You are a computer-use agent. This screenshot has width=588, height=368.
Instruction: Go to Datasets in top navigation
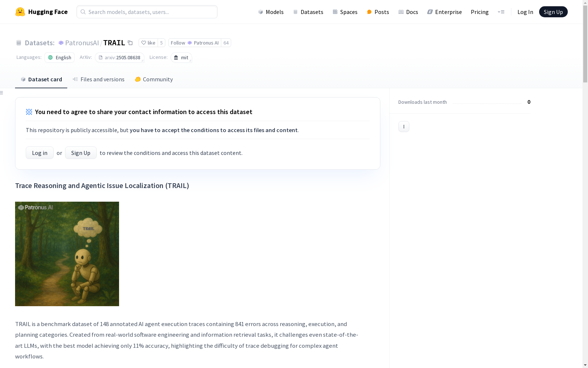(x=308, y=12)
